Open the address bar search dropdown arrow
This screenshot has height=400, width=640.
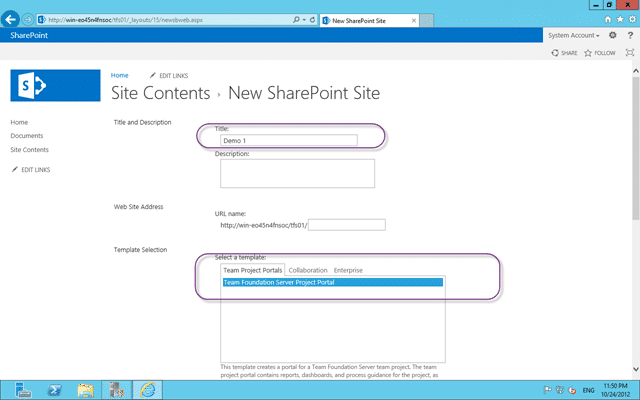coord(304,20)
